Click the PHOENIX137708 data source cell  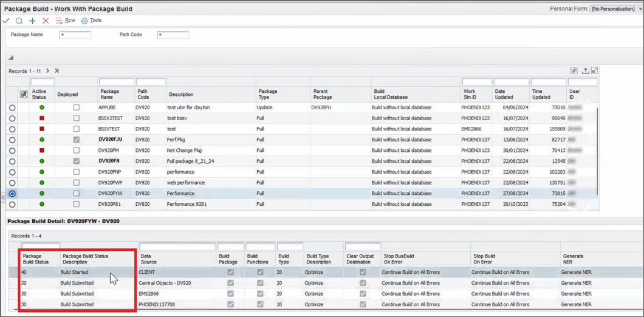click(x=157, y=304)
